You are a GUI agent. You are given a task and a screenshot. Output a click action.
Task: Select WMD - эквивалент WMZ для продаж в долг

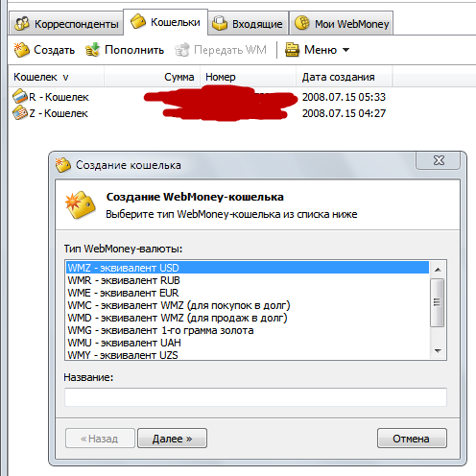click(248, 318)
